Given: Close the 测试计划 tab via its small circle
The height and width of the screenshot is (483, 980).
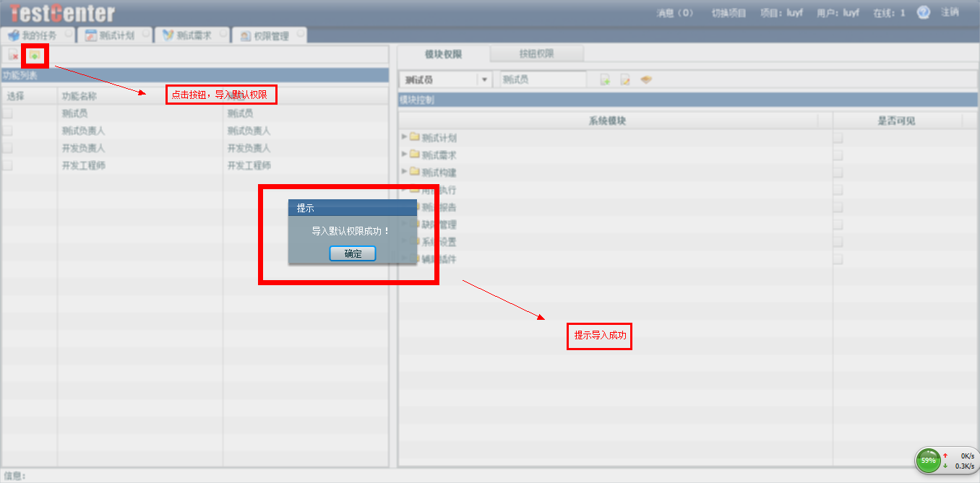Looking at the screenshot, I should (147, 33).
